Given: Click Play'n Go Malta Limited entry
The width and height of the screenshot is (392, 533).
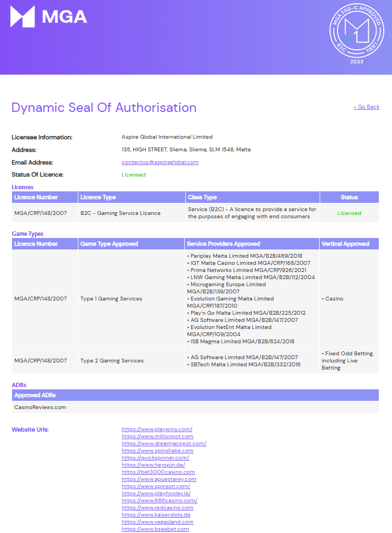Looking at the screenshot, I should point(246,313).
